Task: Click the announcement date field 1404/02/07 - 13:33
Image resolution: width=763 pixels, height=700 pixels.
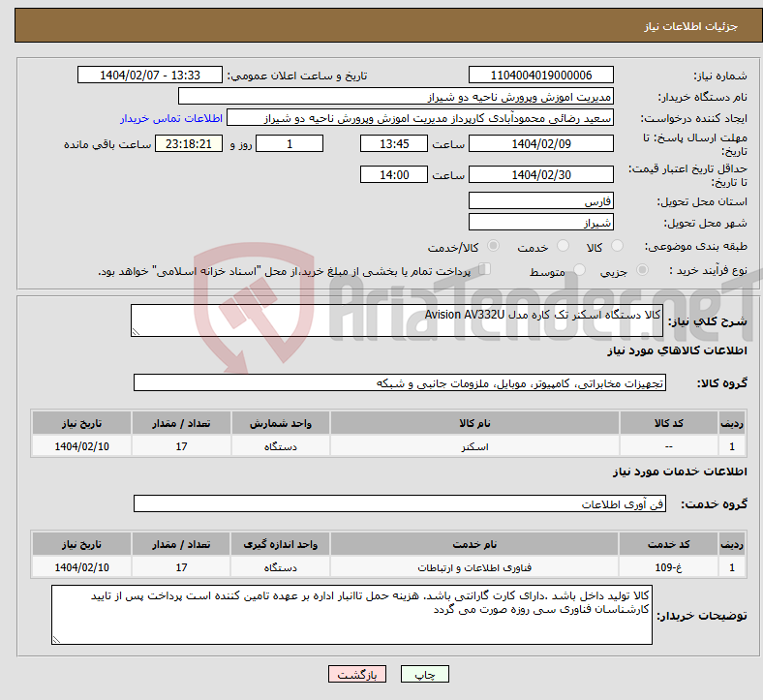Action: point(150,75)
